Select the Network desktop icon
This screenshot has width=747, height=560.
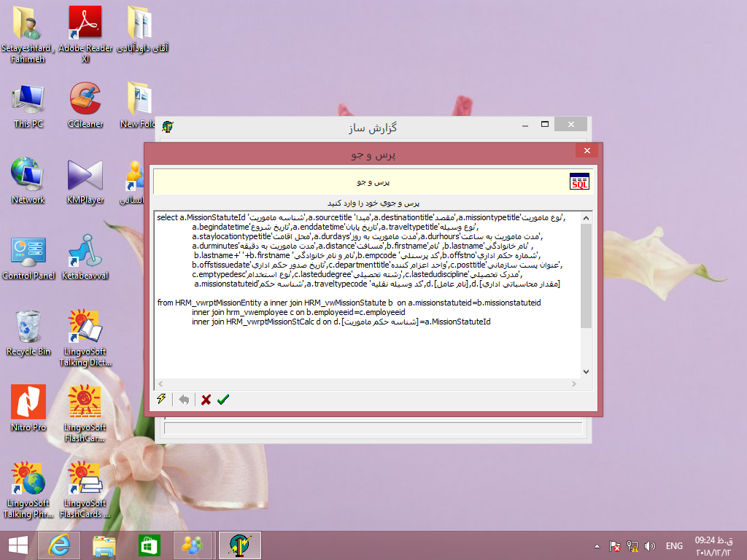click(x=28, y=181)
